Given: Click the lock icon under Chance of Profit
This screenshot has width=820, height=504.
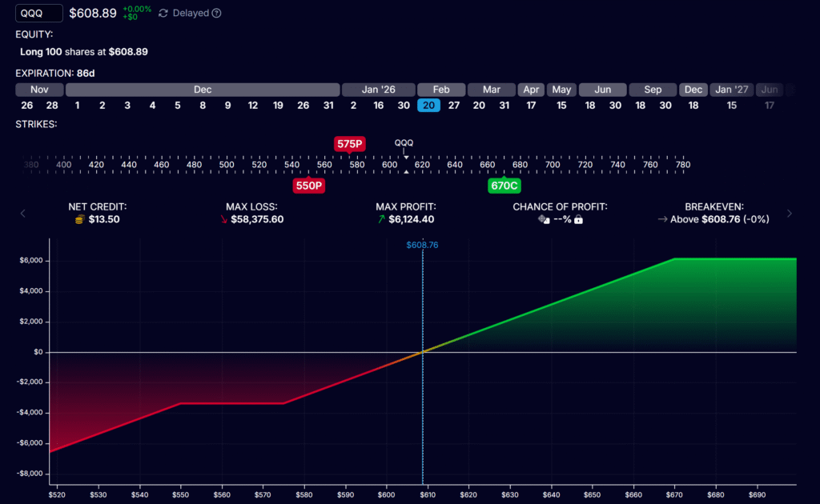Looking at the screenshot, I should coord(578,219).
